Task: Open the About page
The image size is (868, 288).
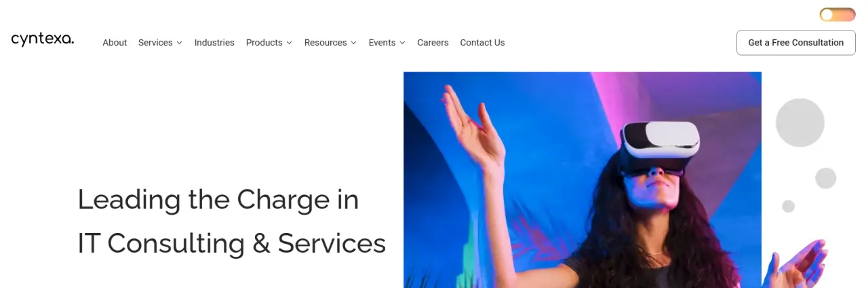Action: pos(115,42)
